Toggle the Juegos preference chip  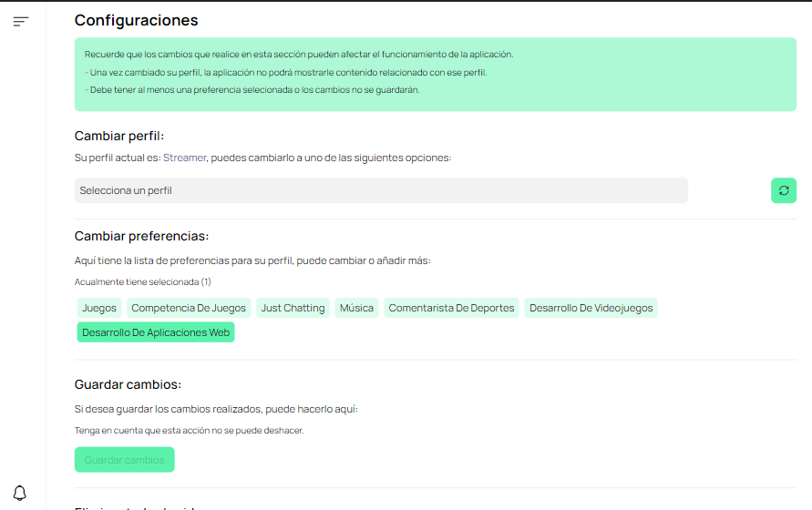click(x=99, y=308)
